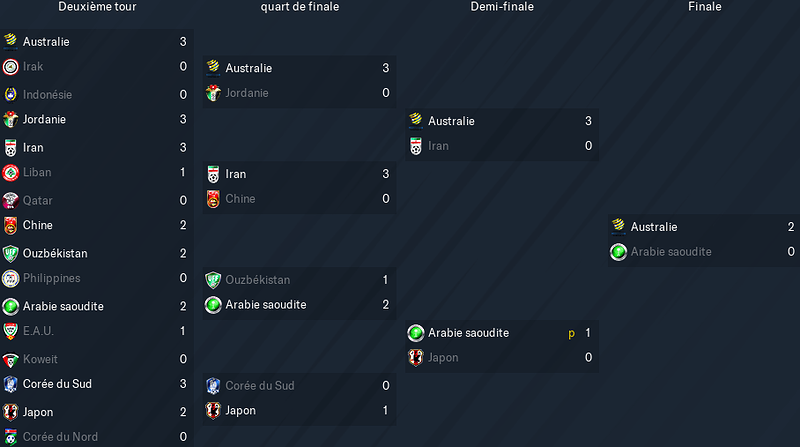The width and height of the screenshot is (800, 447).
Task: Open the Philippines team badge
Action: [10, 279]
